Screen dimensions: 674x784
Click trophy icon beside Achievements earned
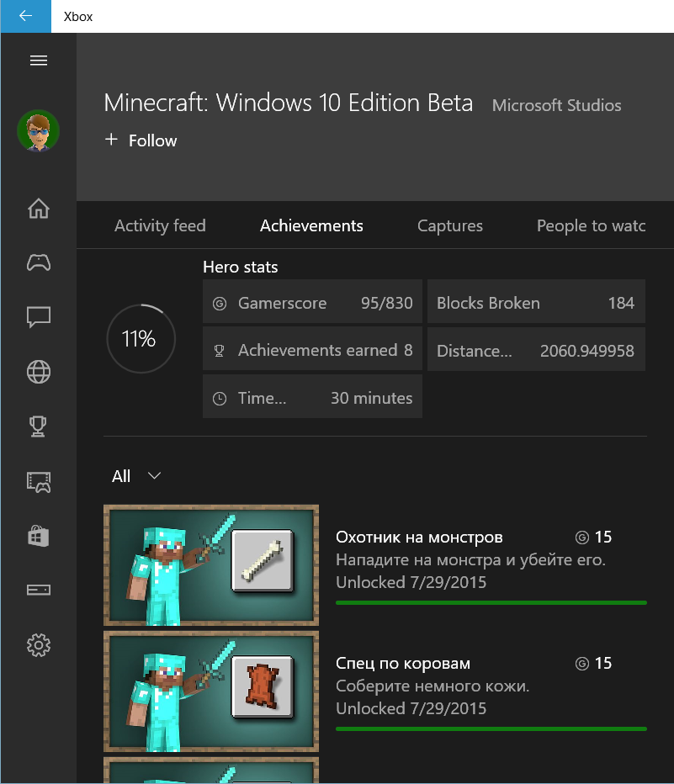219,351
